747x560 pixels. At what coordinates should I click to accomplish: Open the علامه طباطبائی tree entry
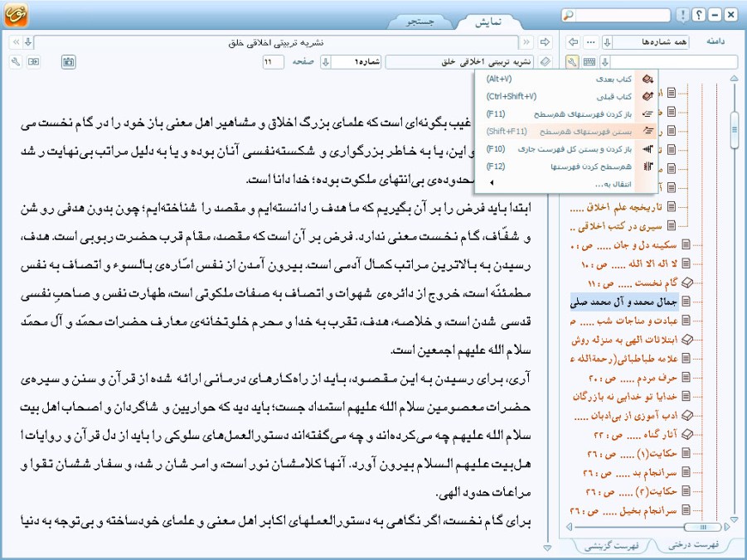tap(624, 359)
